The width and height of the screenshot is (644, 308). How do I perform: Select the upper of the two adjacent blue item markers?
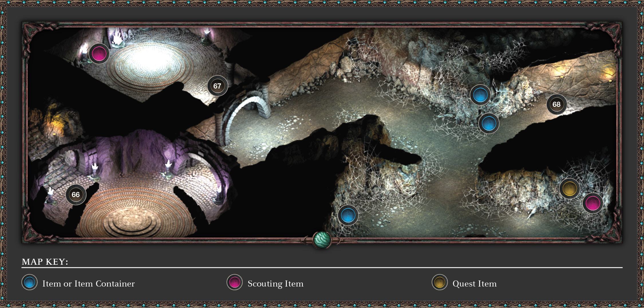[480, 95]
